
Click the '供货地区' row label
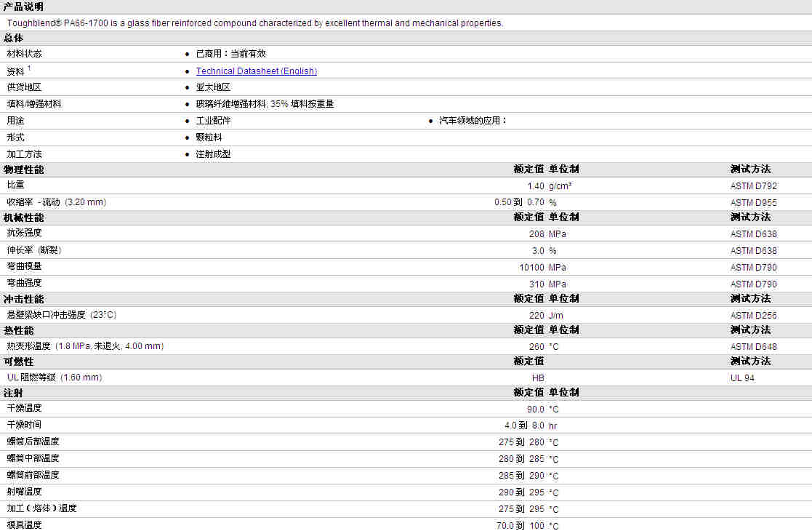click(24, 87)
